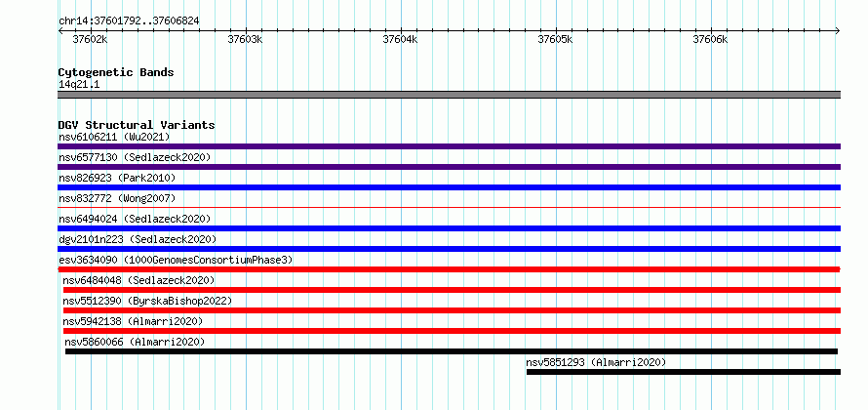Click the chr14:37601792..37606824 coordinate label
This screenshot has height=410, width=868.
[129, 21]
